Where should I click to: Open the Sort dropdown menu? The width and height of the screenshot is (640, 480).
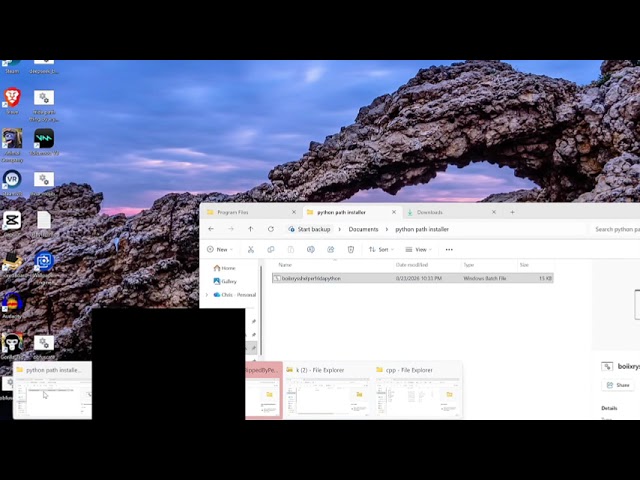click(x=381, y=249)
